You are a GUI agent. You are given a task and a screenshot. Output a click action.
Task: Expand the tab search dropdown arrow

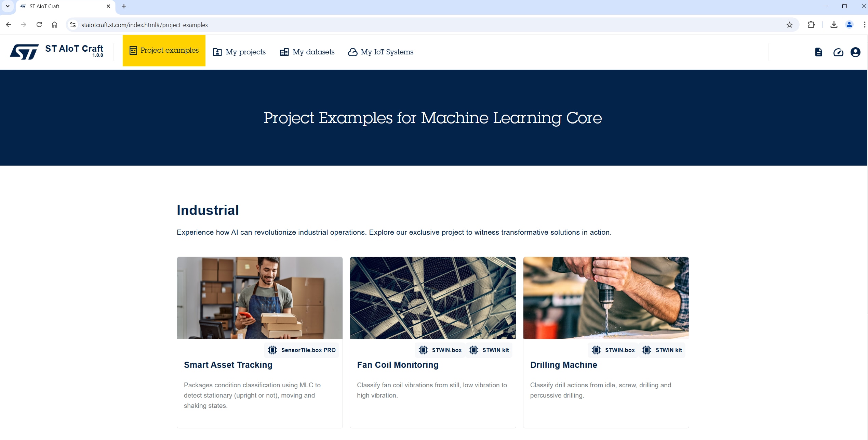click(x=8, y=6)
